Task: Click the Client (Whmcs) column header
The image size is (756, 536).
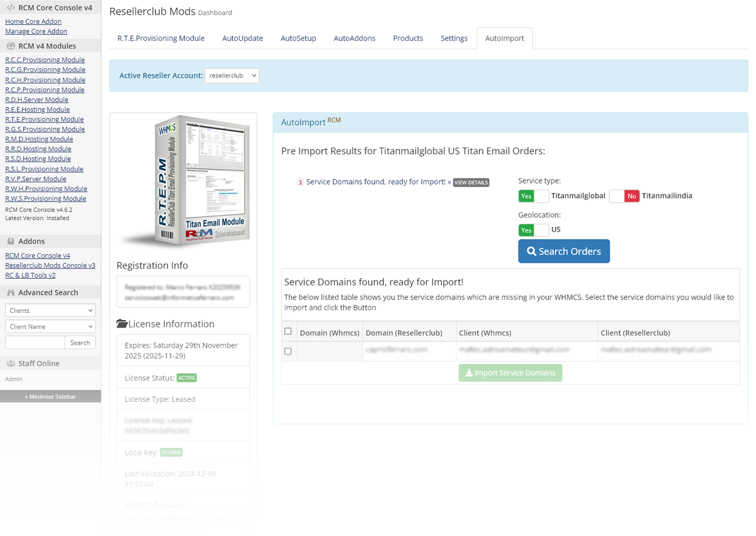Action: (x=526, y=332)
